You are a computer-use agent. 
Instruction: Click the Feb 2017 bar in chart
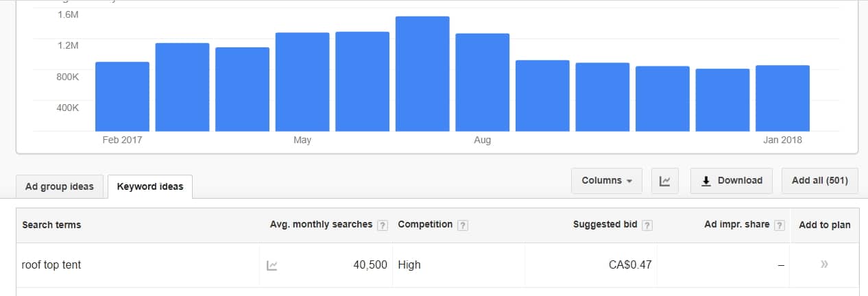(x=122, y=97)
